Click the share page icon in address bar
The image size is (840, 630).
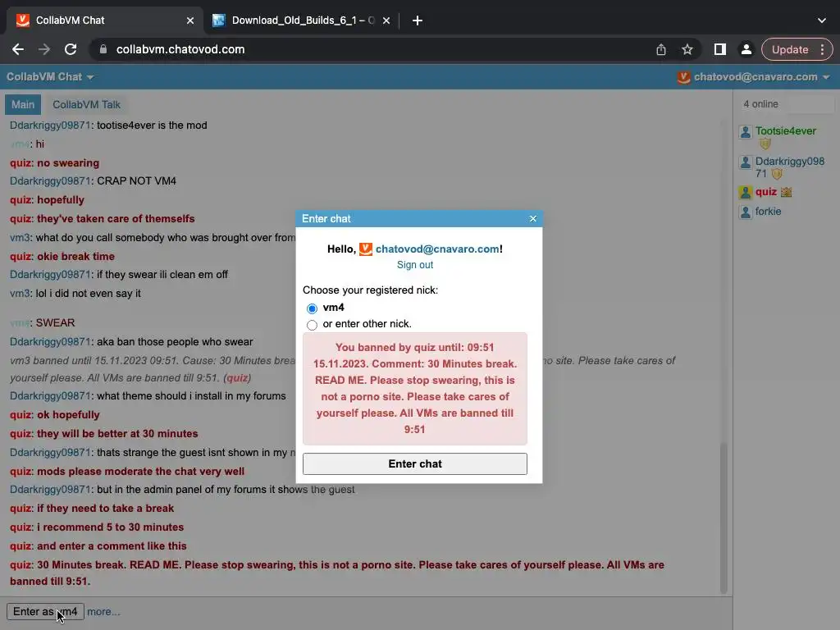pyautogui.click(x=661, y=49)
